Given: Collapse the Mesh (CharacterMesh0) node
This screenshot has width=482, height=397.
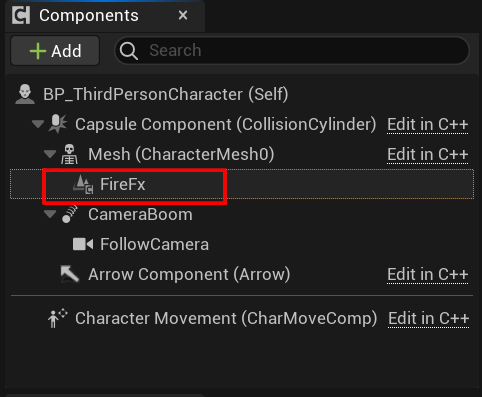Looking at the screenshot, I should (x=50, y=154).
